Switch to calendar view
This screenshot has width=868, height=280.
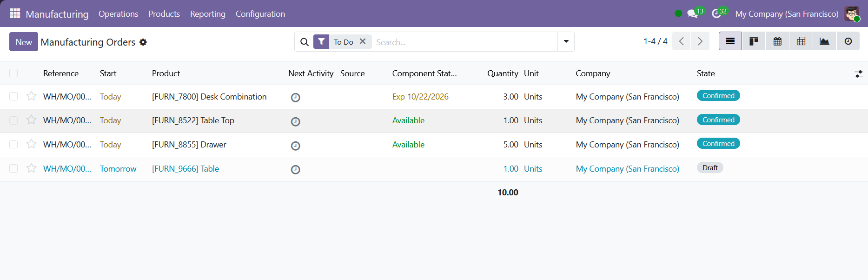point(777,41)
